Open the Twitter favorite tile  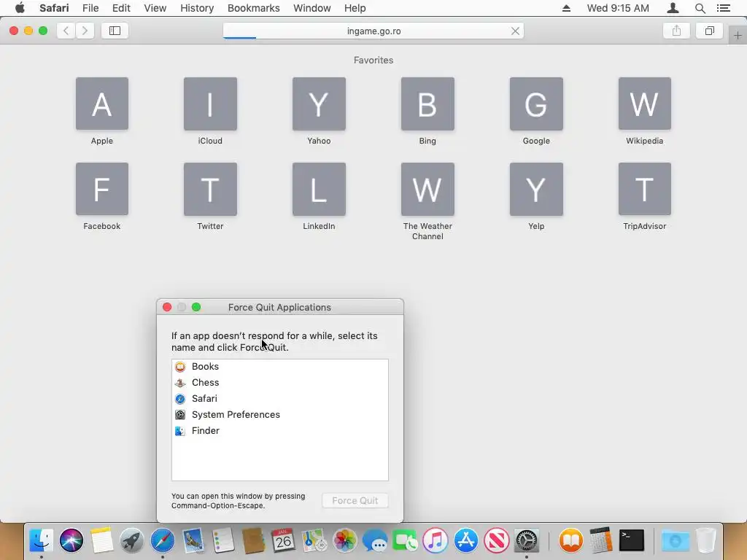pyautogui.click(x=210, y=189)
